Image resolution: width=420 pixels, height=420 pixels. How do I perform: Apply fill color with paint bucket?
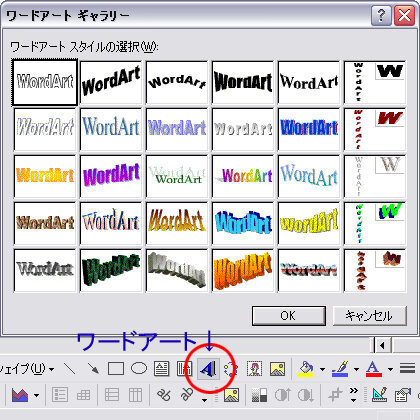point(306,369)
